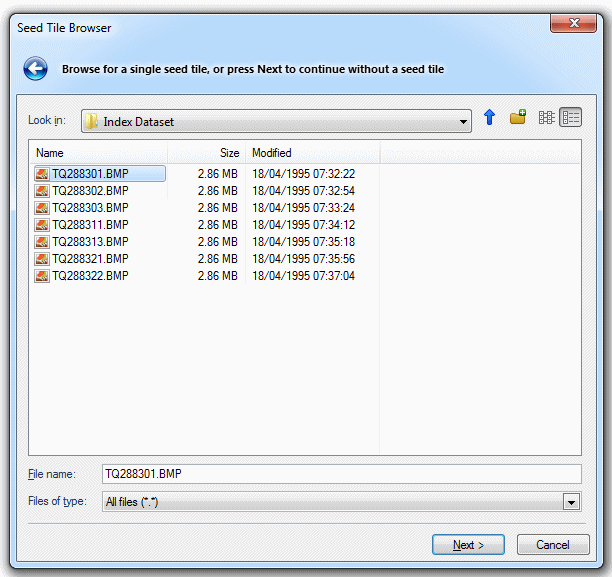This screenshot has width=612, height=577.
Task: Create a new folder
Action: [x=518, y=117]
